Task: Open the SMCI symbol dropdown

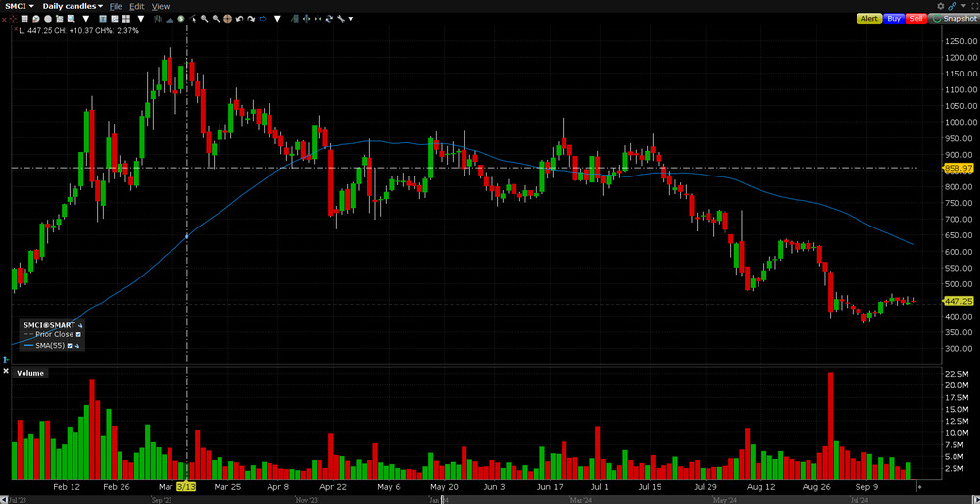Action: point(18,6)
